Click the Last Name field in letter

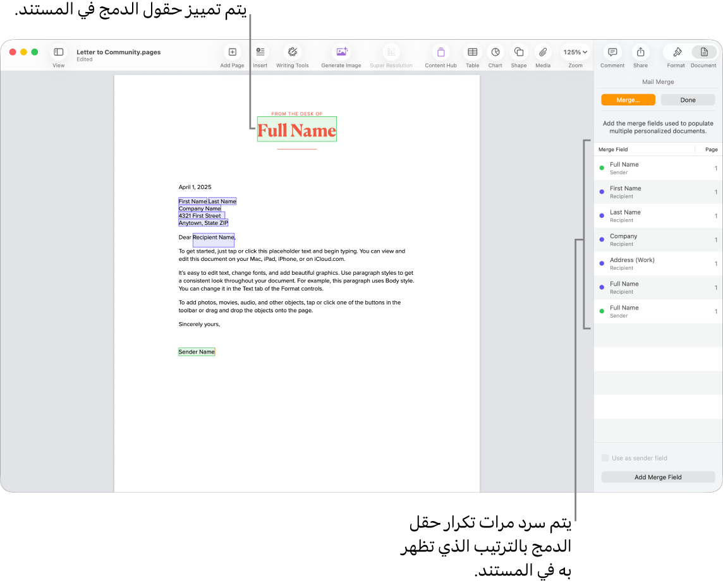point(222,201)
